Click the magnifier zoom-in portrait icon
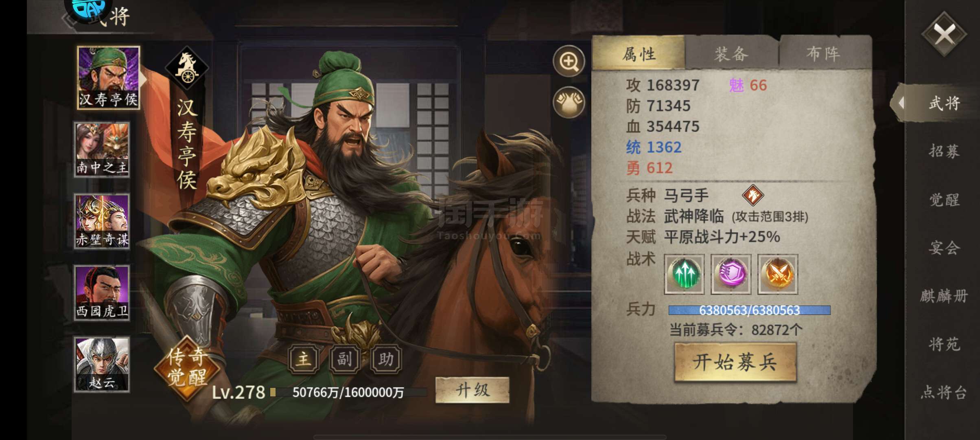Viewport: 980px width, 440px height. (x=569, y=61)
